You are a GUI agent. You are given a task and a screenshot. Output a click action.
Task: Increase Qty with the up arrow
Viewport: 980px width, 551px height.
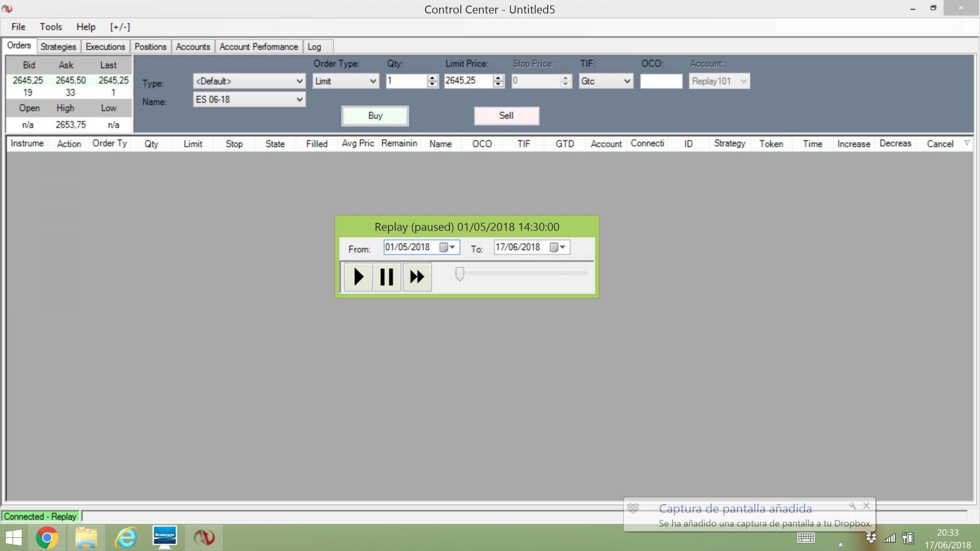[432, 78]
